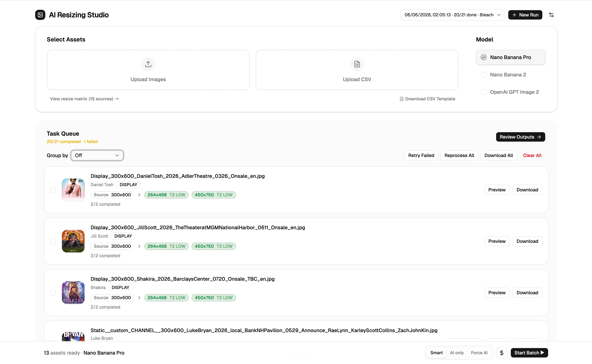592x364 pixels.
Task: Click Retry Failed button
Action: click(x=421, y=155)
